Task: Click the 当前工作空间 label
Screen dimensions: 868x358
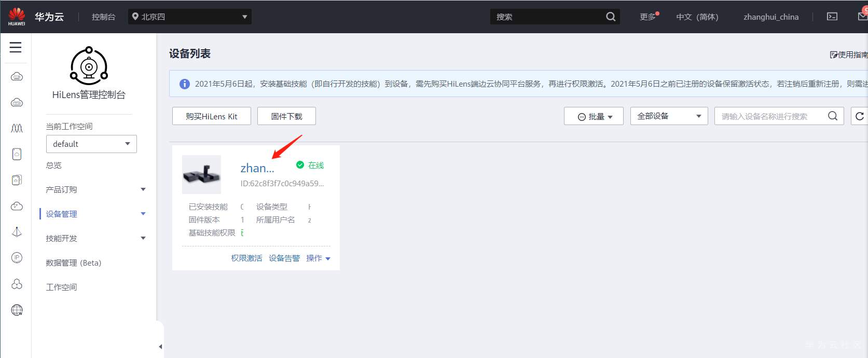Action: pyautogui.click(x=69, y=126)
